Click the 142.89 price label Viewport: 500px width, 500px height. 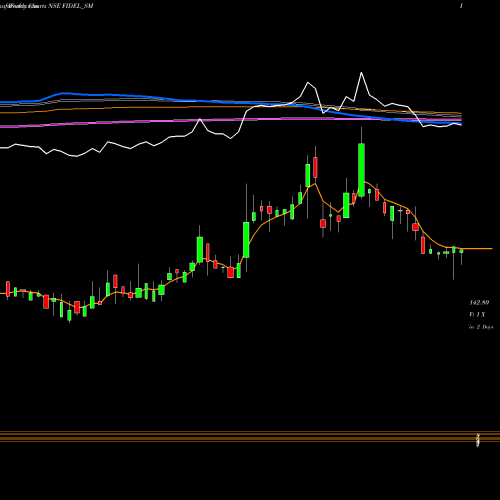click(x=479, y=303)
